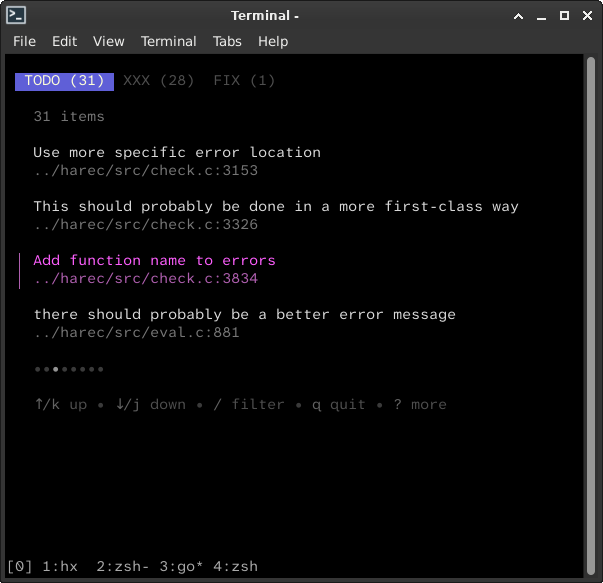Open the Edit menu
This screenshot has width=603, height=583.
click(x=64, y=41)
